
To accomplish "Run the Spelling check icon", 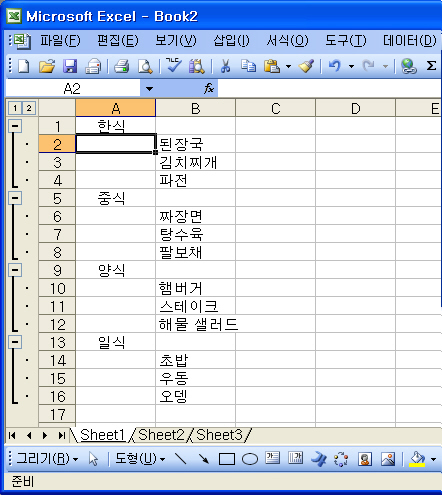I will point(174,65).
